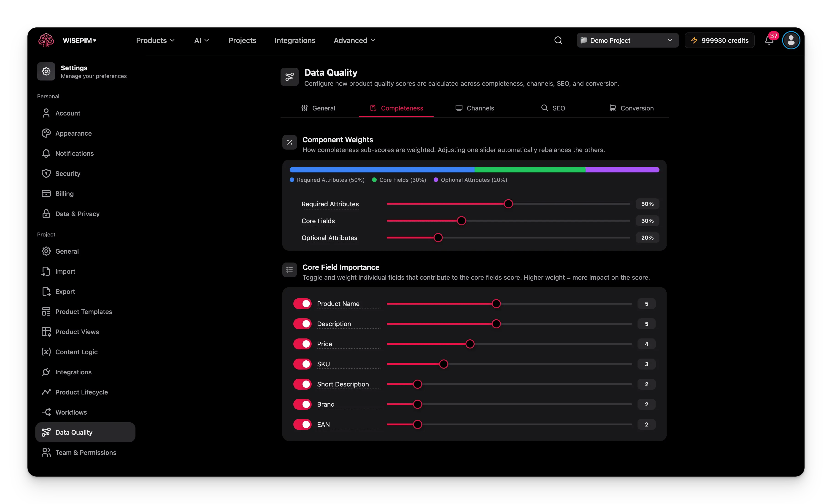
Task: Click the Required Attributes 50% value box
Action: pos(647,204)
